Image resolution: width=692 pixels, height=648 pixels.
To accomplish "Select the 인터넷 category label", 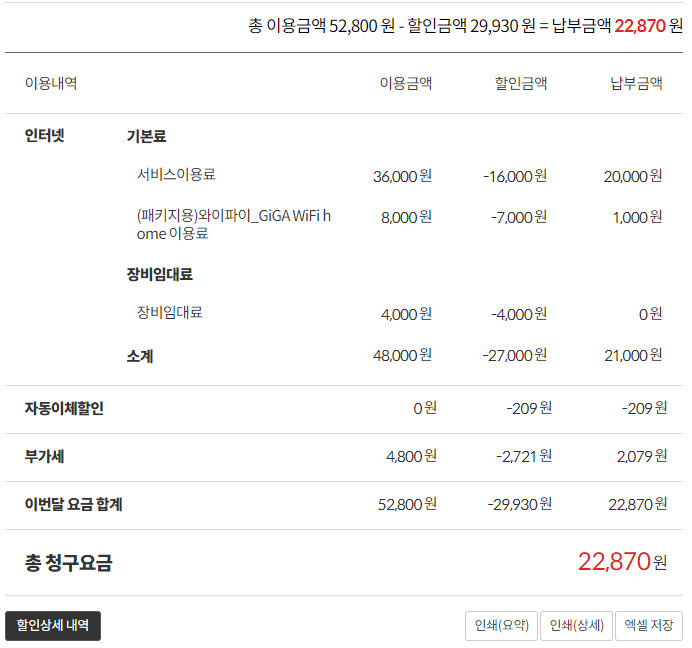I will (45, 136).
